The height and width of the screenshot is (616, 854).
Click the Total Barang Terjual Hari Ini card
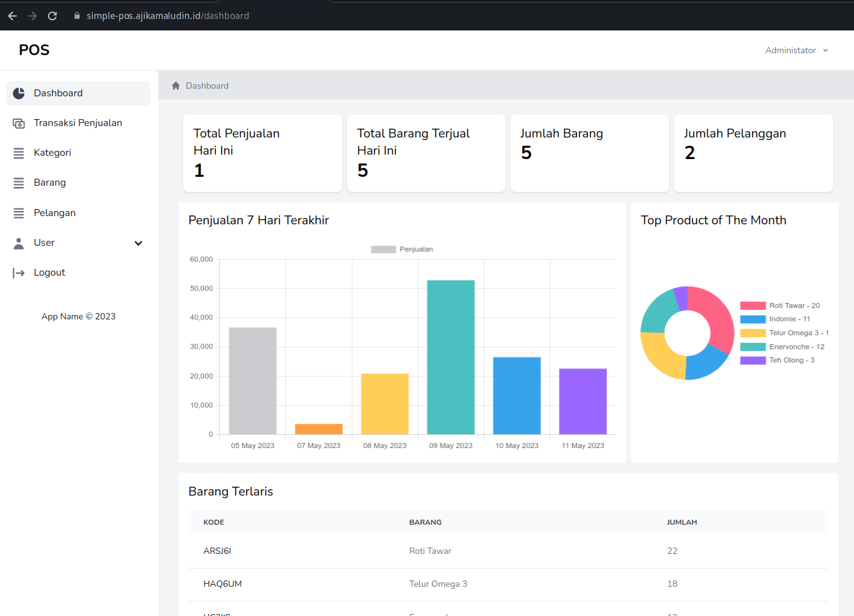click(x=426, y=153)
